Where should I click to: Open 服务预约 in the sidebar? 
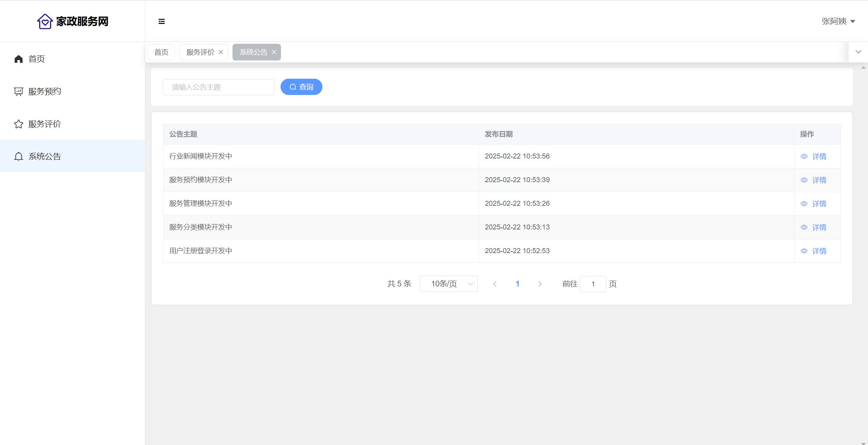(x=45, y=91)
